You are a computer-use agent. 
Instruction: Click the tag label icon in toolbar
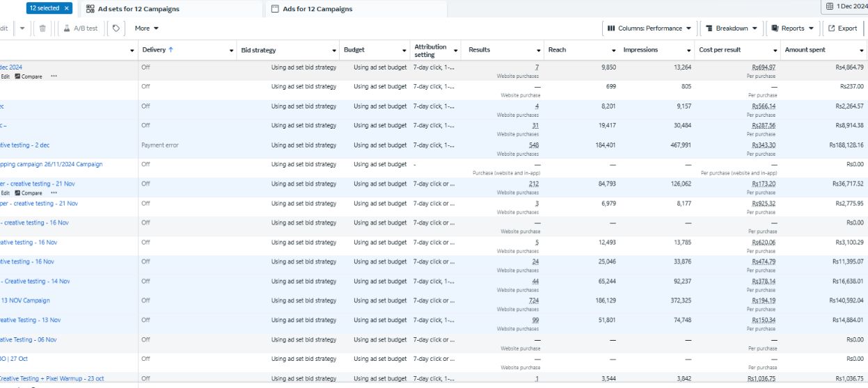116,29
